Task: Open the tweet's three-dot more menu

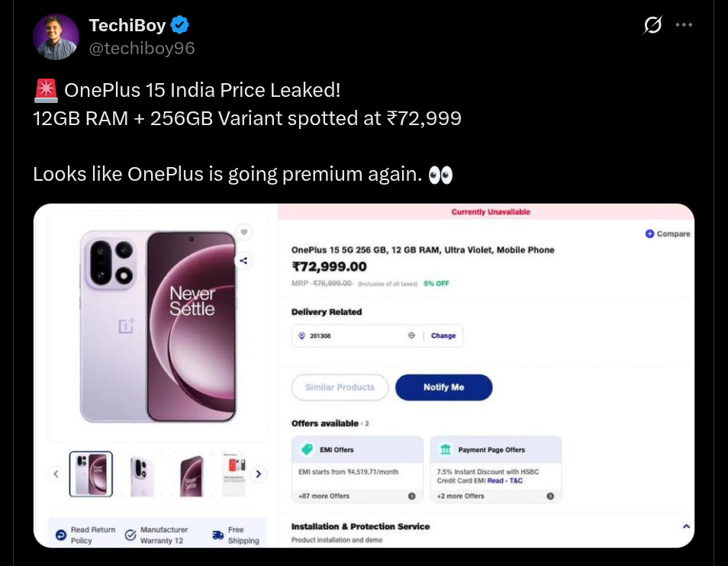Action: point(685,25)
